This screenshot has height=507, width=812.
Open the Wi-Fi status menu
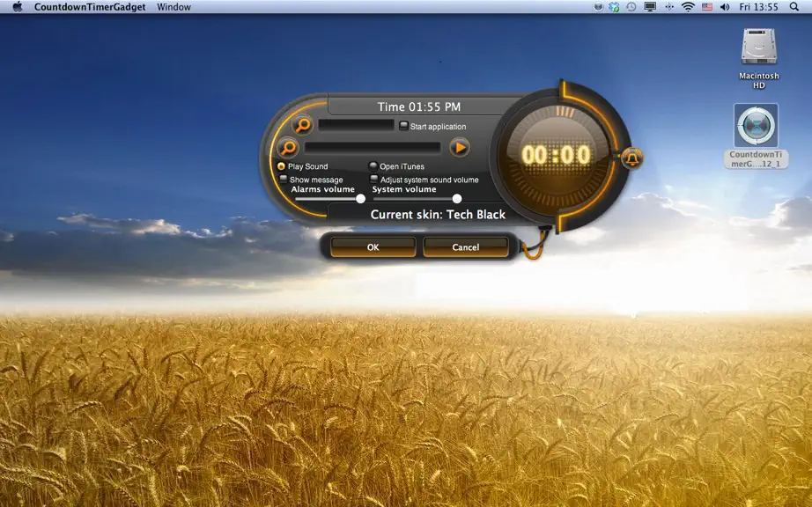pos(688,7)
